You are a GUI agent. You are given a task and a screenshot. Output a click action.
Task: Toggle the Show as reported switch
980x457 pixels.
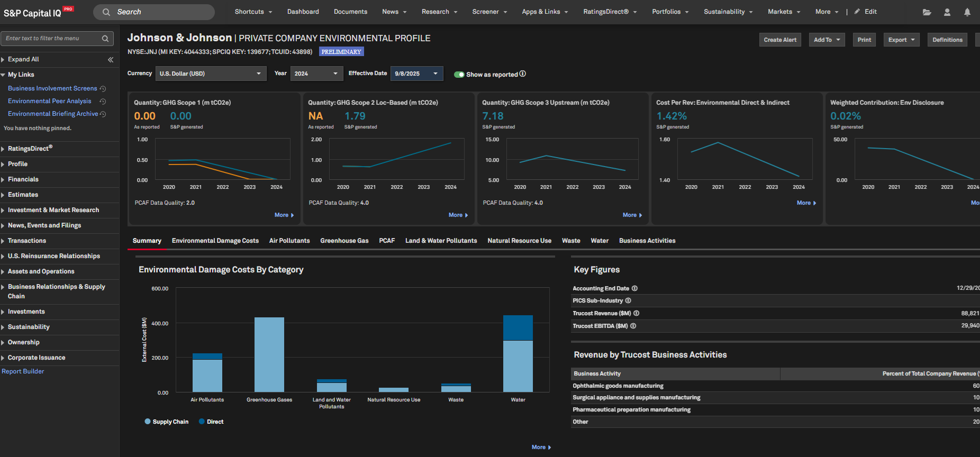pos(459,75)
